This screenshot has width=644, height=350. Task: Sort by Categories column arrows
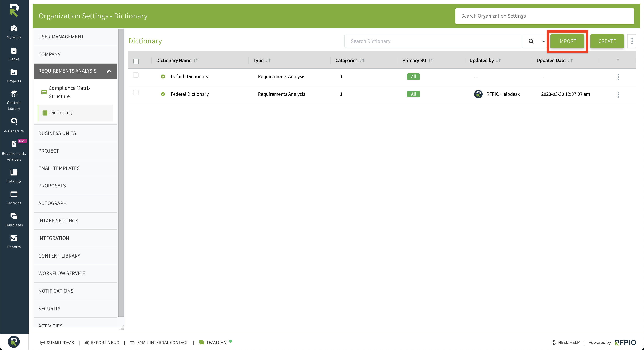click(x=362, y=61)
